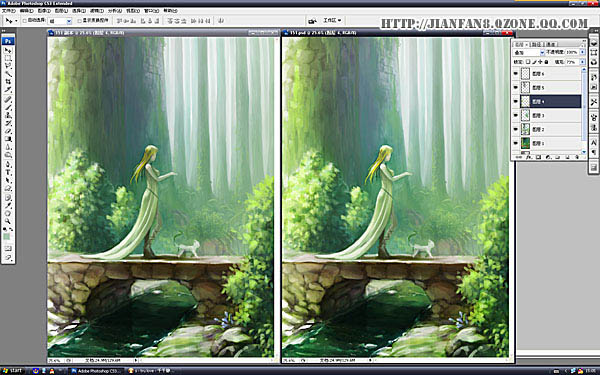Select the Healing Brush tool

8,99
